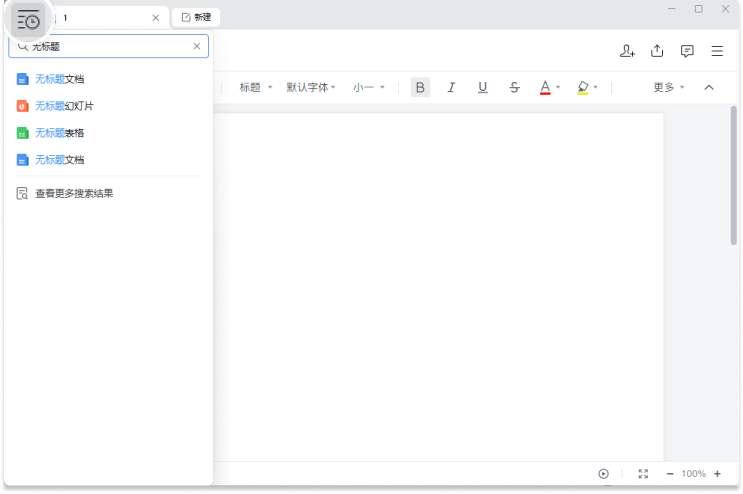The width and height of the screenshot is (743, 494).
Task: Start presentation play icon in status bar
Action: [603, 474]
